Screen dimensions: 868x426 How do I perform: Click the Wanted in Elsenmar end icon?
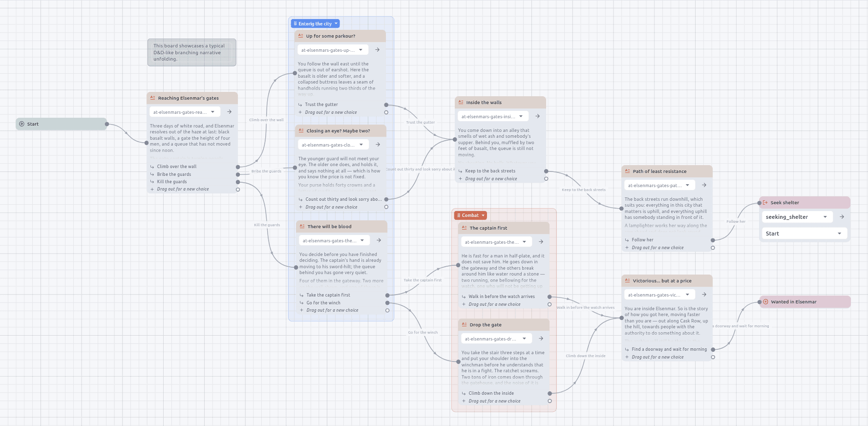click(x=766, y=302)
